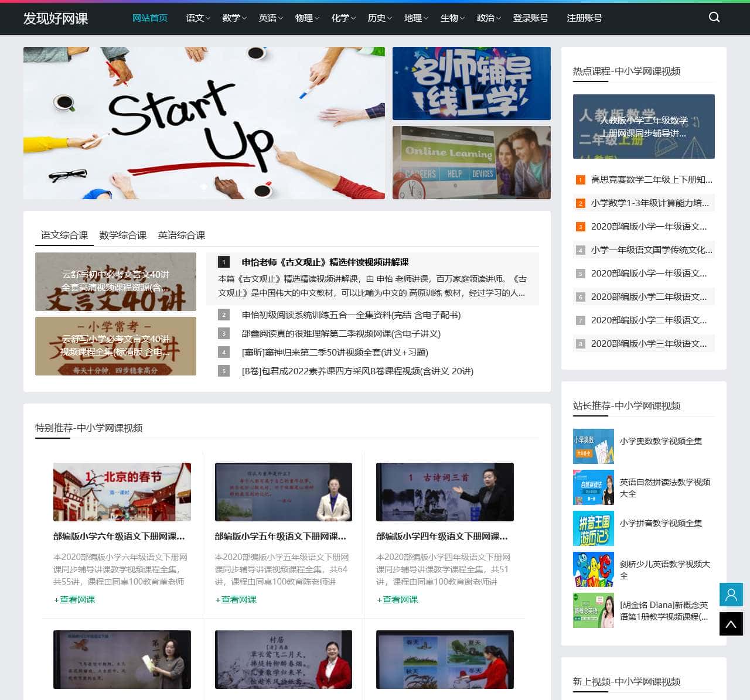Open the 拼音王国游历记 thumbnail icon
The width and height of the screenshot is (750, 700).
point(593,528)
